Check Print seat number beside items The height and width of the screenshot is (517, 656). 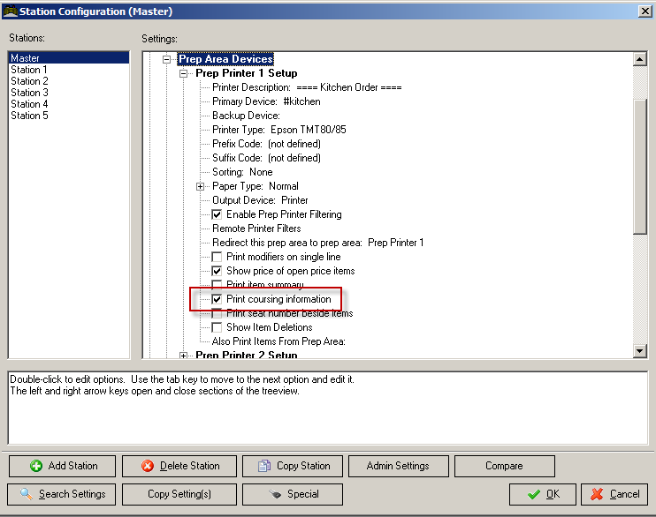click(x=217, y=313)
